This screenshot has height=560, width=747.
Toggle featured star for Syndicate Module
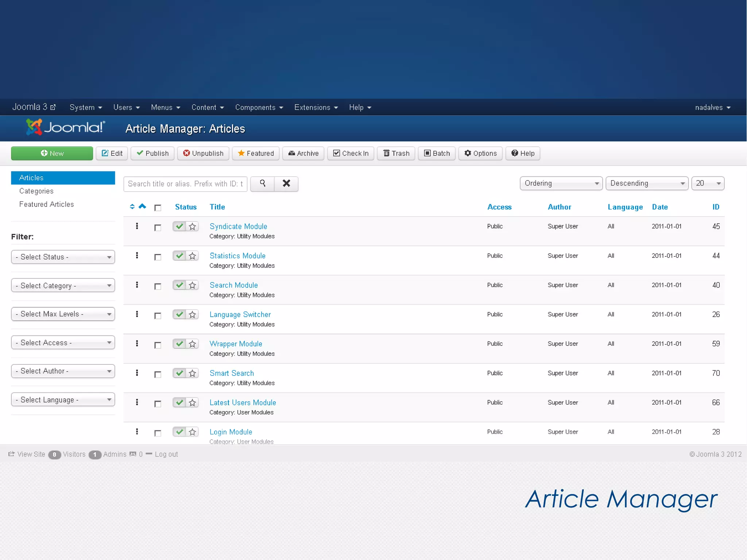pos(193,227)
